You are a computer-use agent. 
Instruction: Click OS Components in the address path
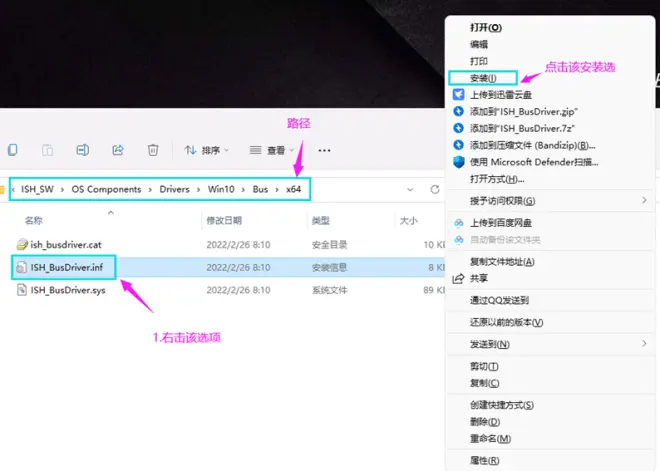click(106, 189)
